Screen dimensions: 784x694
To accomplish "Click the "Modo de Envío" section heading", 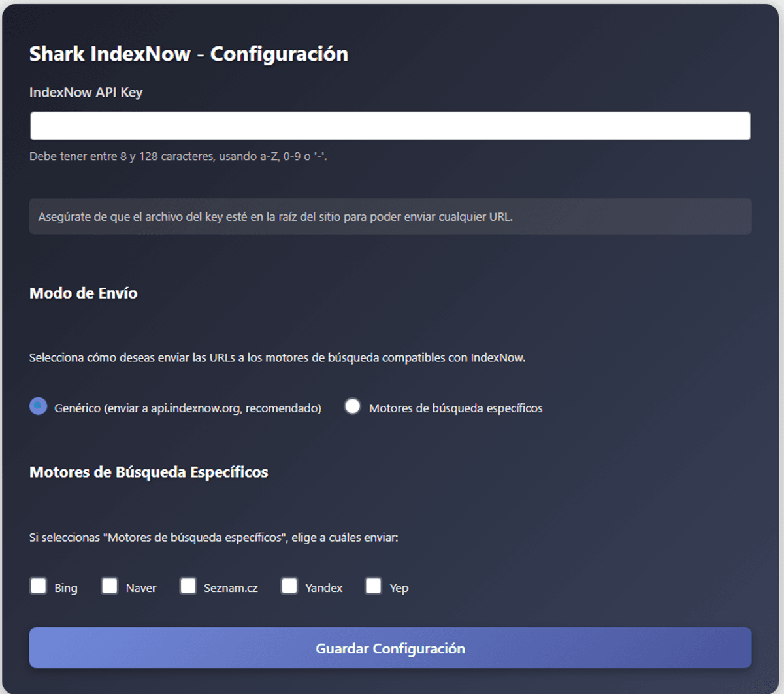I will click(x=83, y=293).
